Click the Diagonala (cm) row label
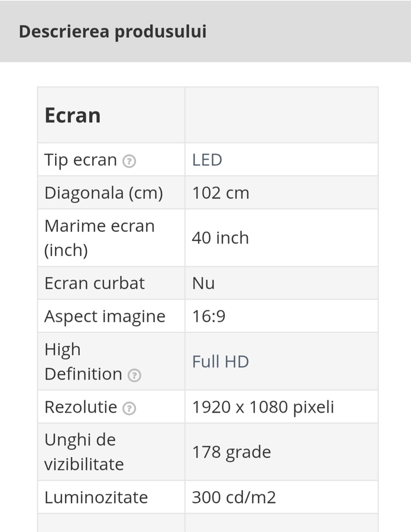The height and width of the screenshot is (532, 411). tap(103, 193)
